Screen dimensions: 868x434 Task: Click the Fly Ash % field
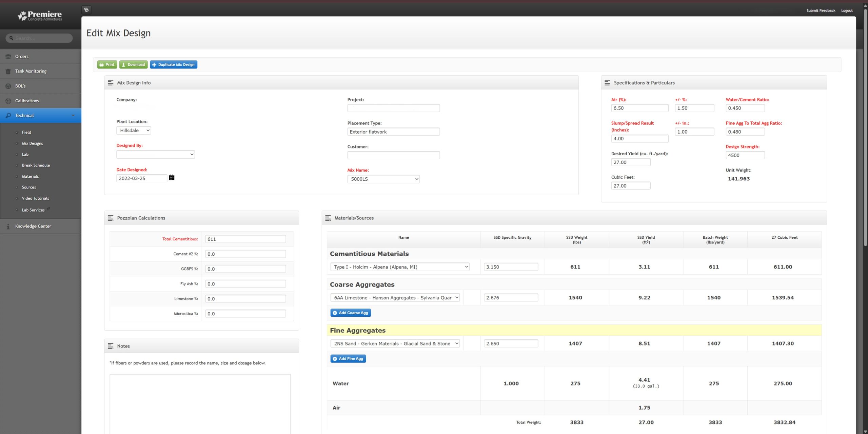245,284
